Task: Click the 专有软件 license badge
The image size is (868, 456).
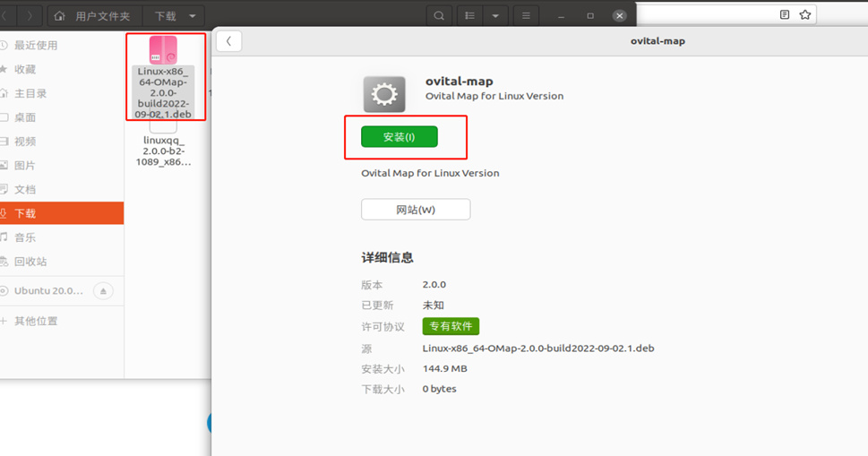Action: coord(451,326)
